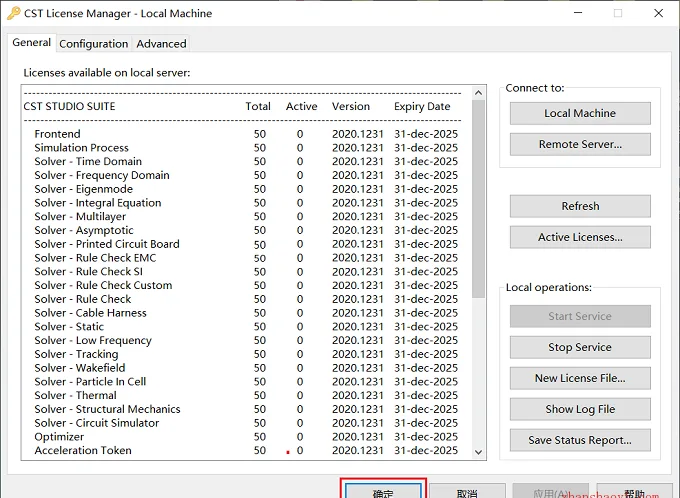Screen dimensions: 680x498
Task: Select Solver - Static row
Action: click(x=246, y=327)
